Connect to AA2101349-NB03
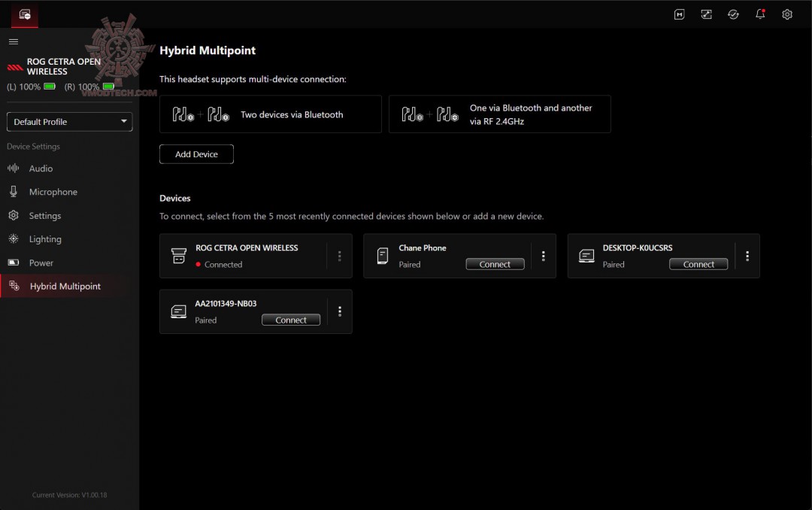812x510 pixels. pyautogui.click(x=291, y=320)
